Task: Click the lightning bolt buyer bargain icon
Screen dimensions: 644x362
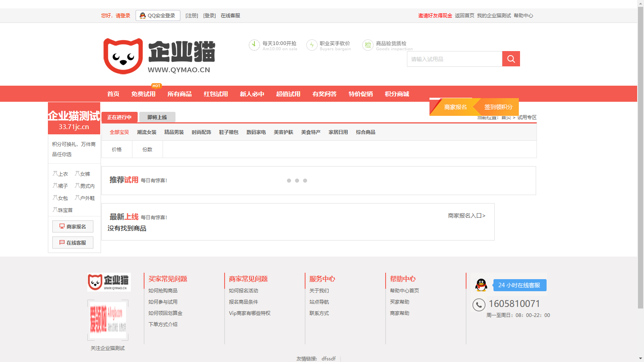Action: click(x=312, y=45)
